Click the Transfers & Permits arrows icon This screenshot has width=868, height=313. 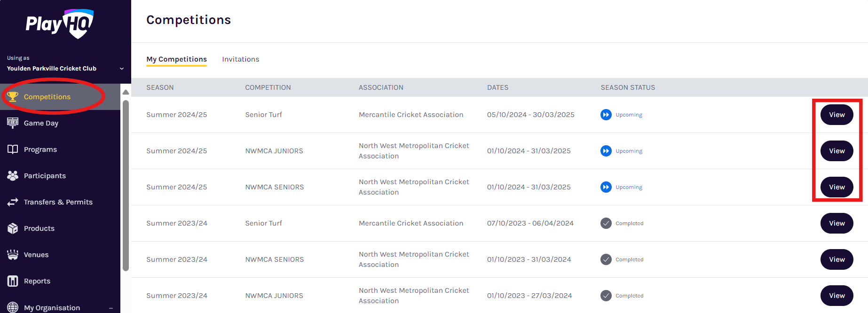tap(13, 202)
